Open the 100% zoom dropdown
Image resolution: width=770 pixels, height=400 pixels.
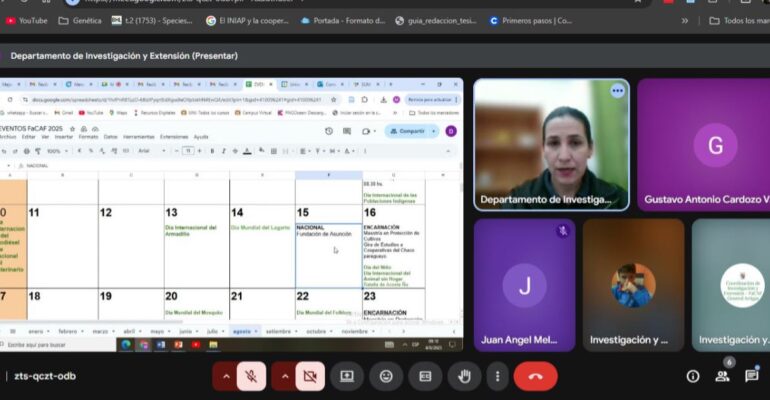click(57, 151)
